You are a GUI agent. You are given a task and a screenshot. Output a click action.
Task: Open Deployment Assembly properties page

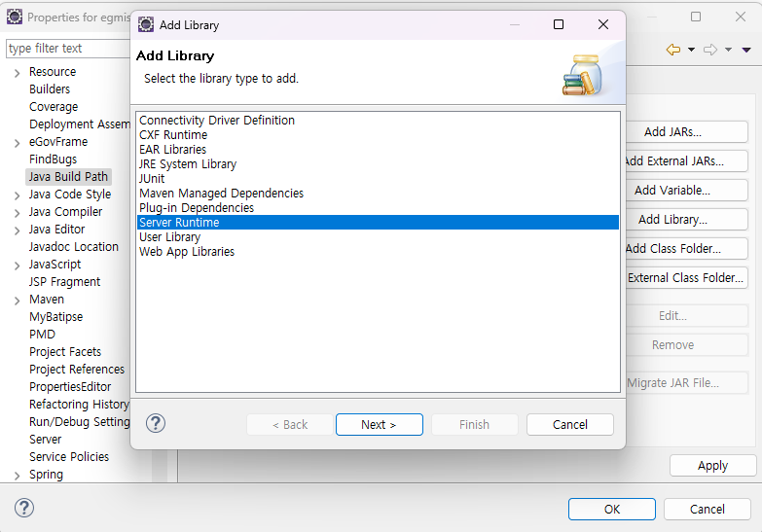point(79,124)
